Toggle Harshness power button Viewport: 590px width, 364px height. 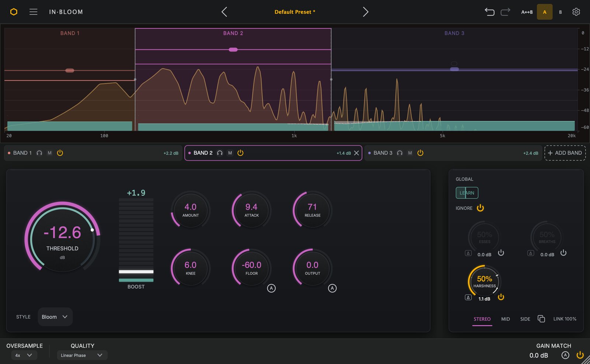tap(501, 297)
